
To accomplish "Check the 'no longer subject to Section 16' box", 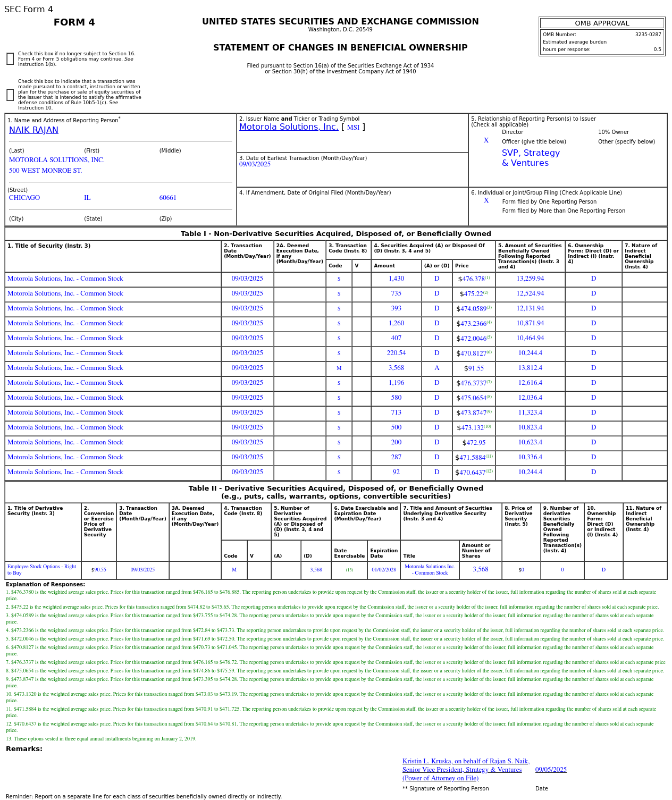I will pyautogui.click(x=10, y=59).
